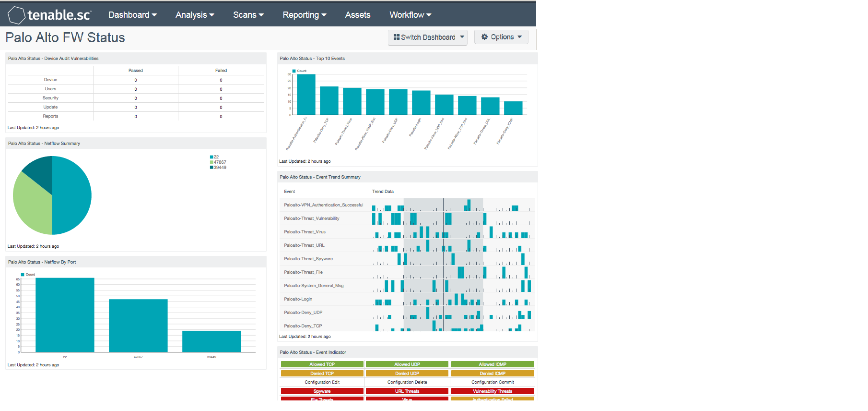
Task: Click the Paloalto-Login trend row label
Action: [298, 299]
